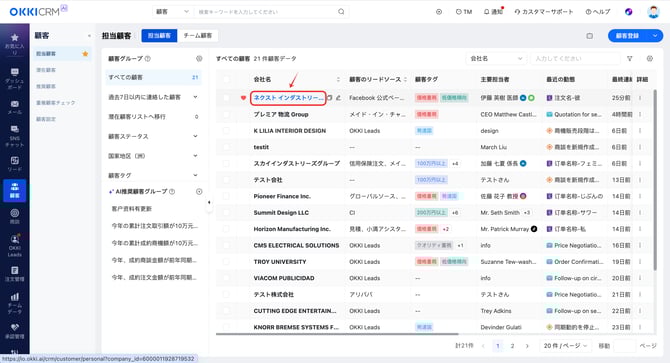The width and height of the screenshot is (670, 363).
Task: Tick the checkbox for Pioneer Finance Inc. row
Action: [x=226, y=196]
